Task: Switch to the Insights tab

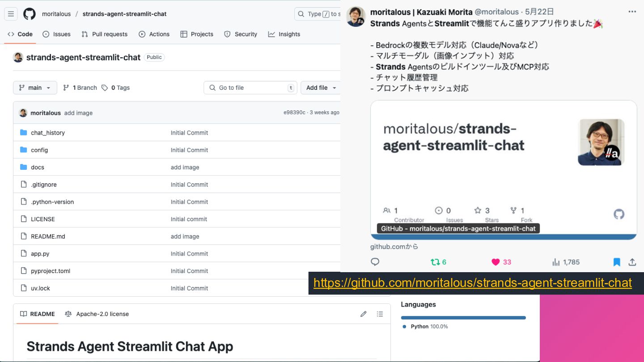Action: pyautogui.click(x=284, y=34)
